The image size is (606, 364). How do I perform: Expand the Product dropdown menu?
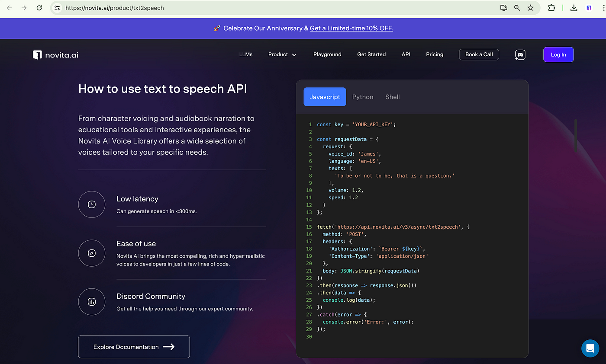tap(282, 54)
